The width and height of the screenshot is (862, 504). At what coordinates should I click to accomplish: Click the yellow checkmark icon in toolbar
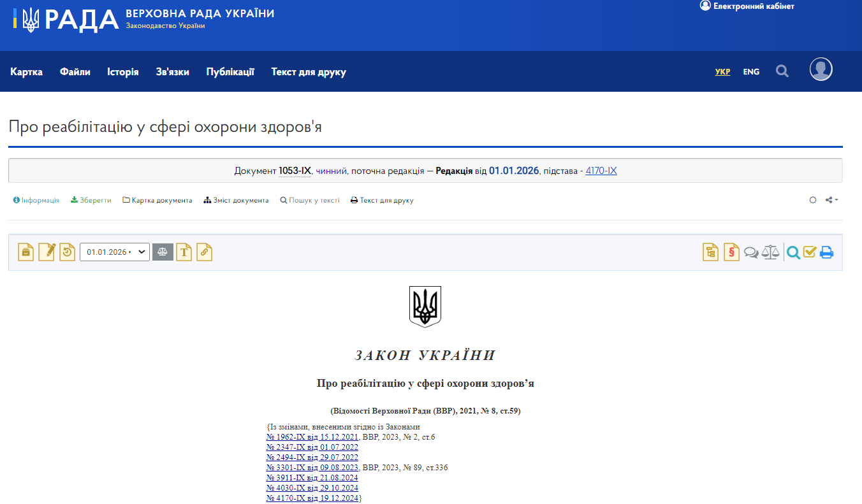pos(810,252)
